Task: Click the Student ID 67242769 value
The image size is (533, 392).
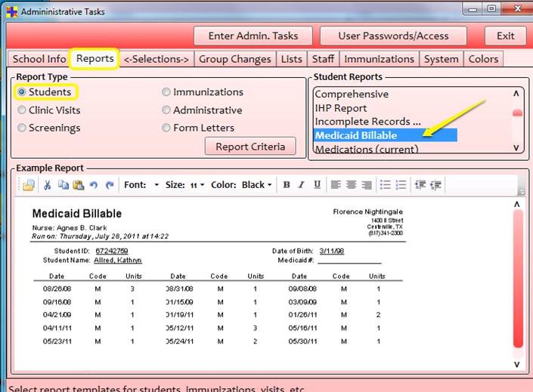Action: pos(112,251)
